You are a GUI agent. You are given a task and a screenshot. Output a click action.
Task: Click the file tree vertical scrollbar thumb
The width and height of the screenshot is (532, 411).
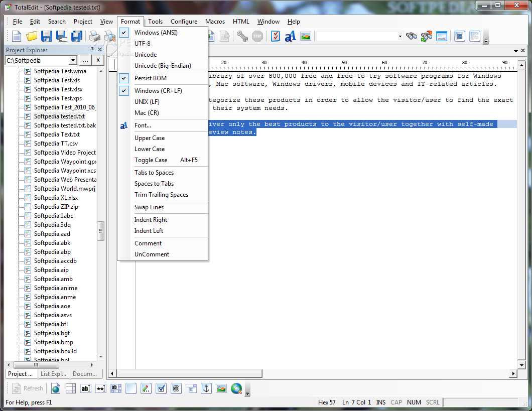[100, 231]
